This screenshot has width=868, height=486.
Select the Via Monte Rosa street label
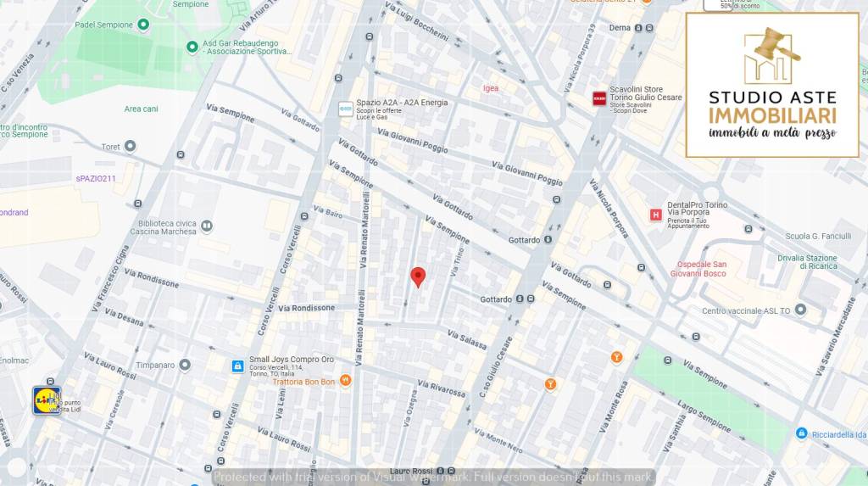614,407
